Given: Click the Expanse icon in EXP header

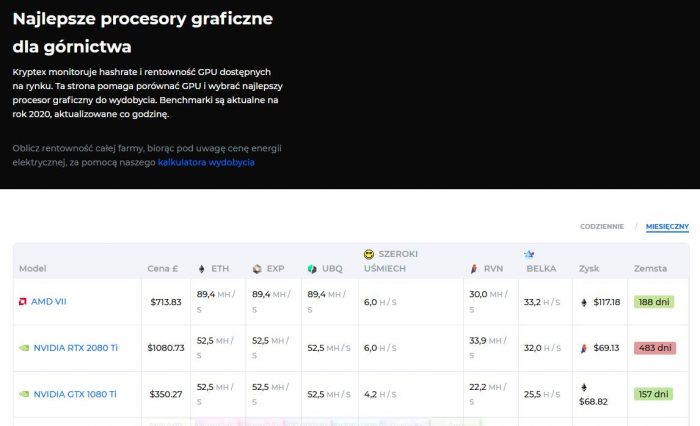Looking at the screenshot, I should click(x=257, y=269).
